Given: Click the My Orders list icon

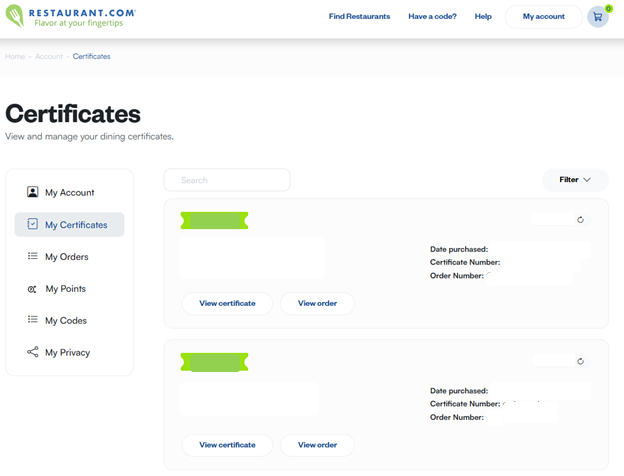Looking at the screenshot, I should pyautogui.click(x=33, y=256).
